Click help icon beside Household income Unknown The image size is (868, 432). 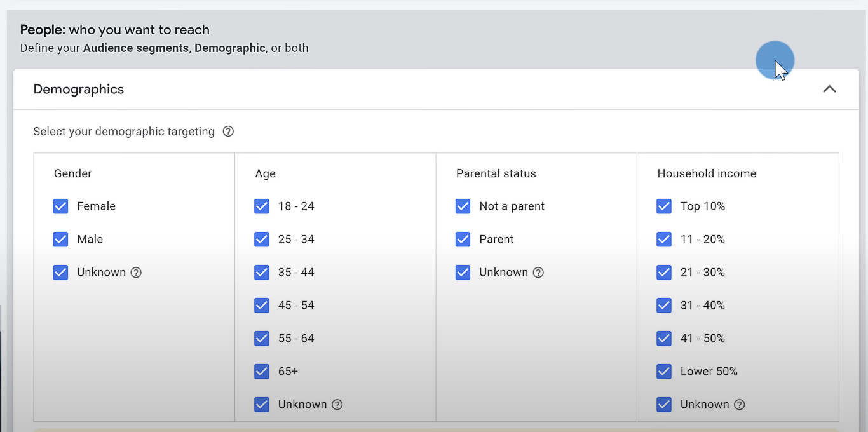tap(740, 404)
